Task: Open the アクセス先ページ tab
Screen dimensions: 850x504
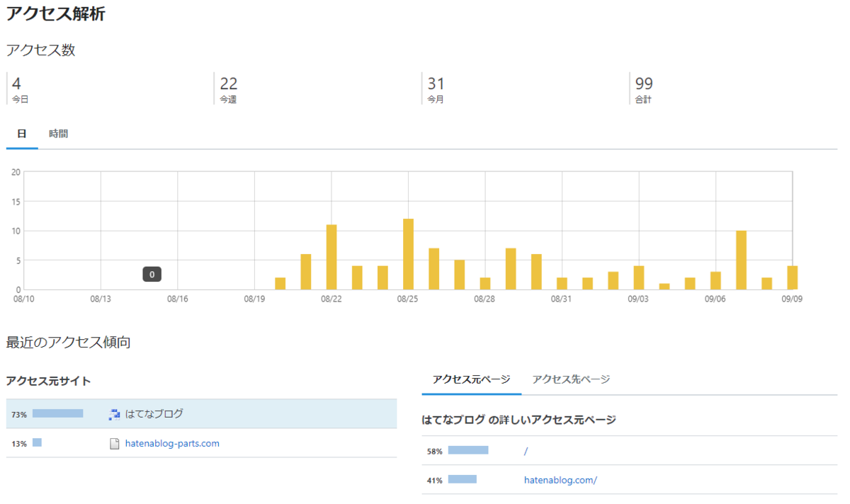Action: point(571,379)
